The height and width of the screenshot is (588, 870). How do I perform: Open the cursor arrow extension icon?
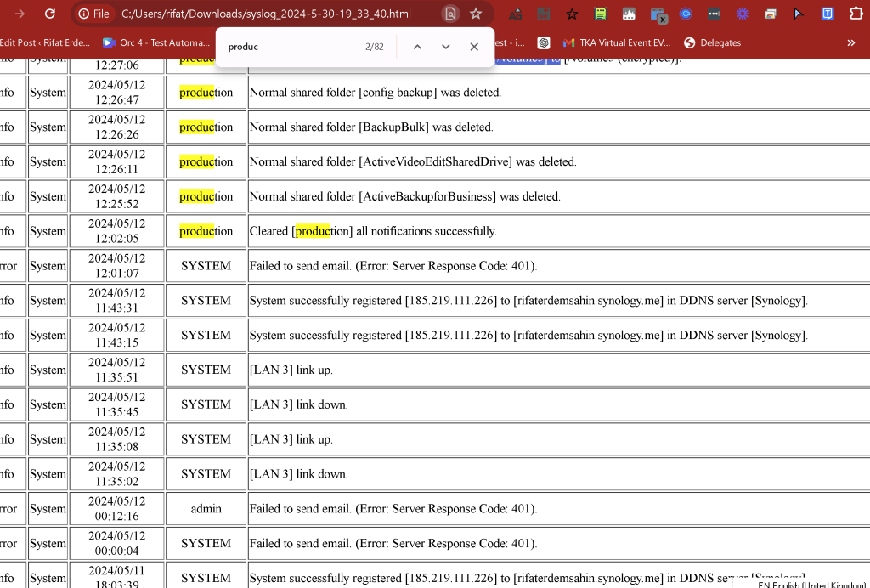point(799,14)
